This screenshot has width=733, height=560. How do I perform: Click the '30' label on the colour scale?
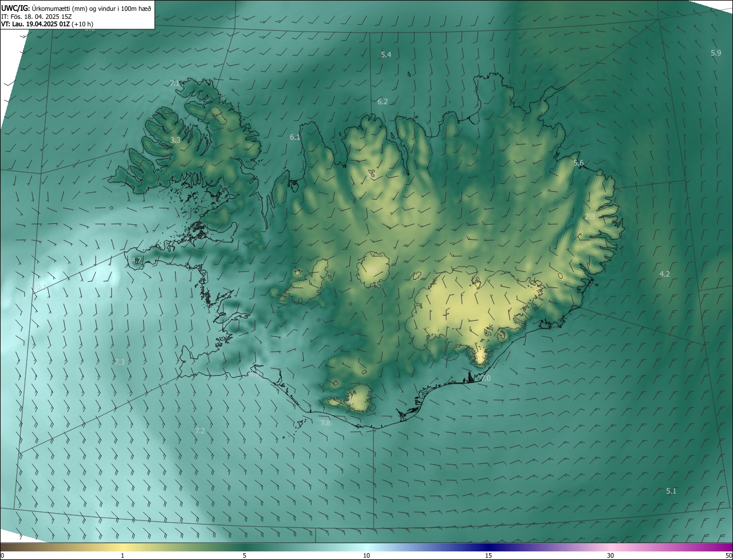[610, 556]
